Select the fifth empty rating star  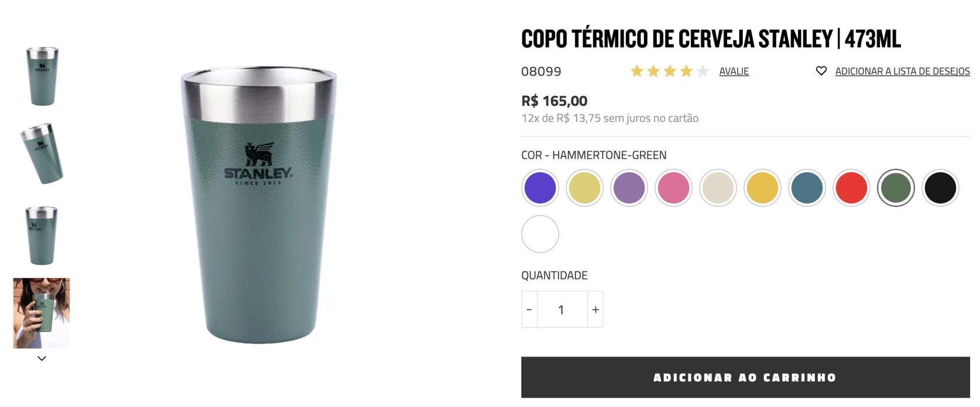pos(703,71)
